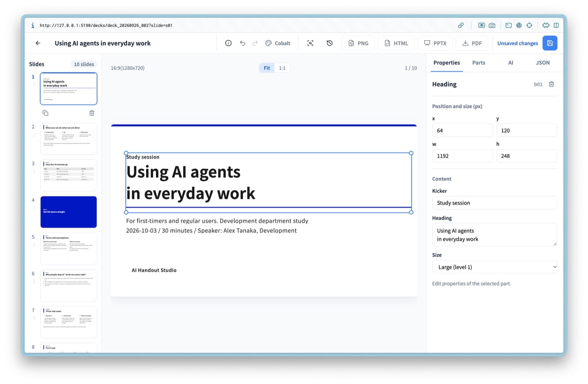
Task: Select the slide 2 thumbnail
Action: click(69, 139)
